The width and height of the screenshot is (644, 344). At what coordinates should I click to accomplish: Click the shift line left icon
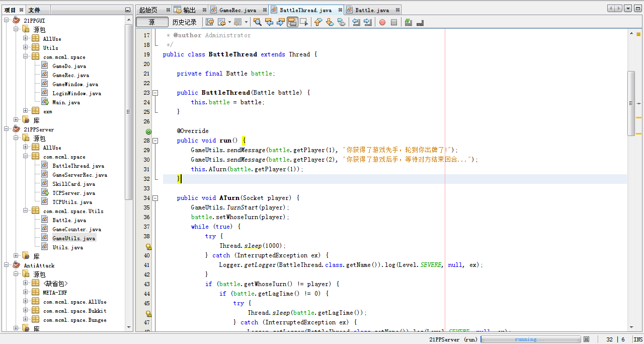click(356, 22)
